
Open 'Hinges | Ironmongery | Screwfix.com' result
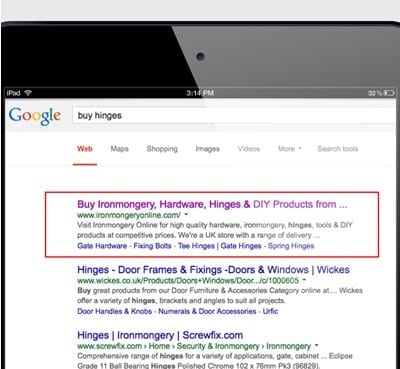[160, 335]
